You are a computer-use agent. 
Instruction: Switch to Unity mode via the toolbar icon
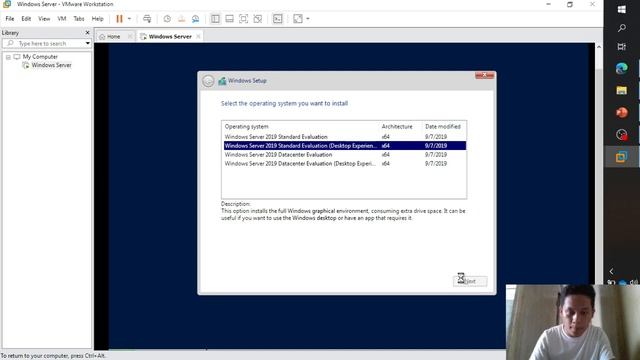[x=258, y=19]
